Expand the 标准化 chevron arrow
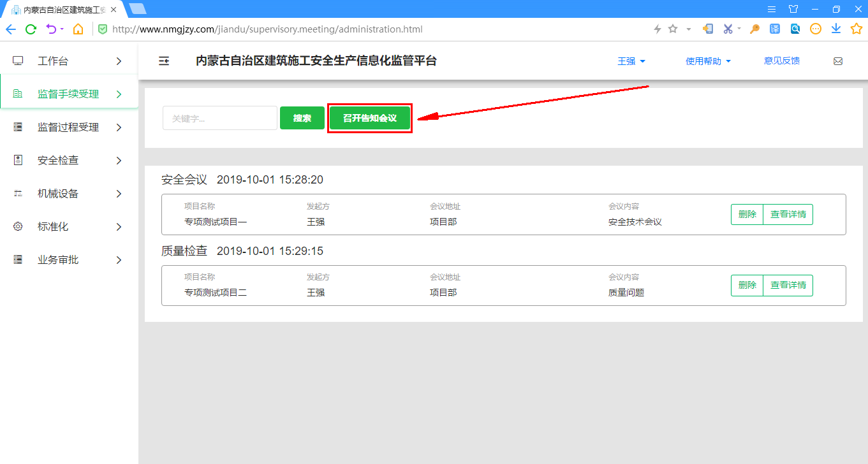This screenshot has height=464, width=868. click(119, 227)
